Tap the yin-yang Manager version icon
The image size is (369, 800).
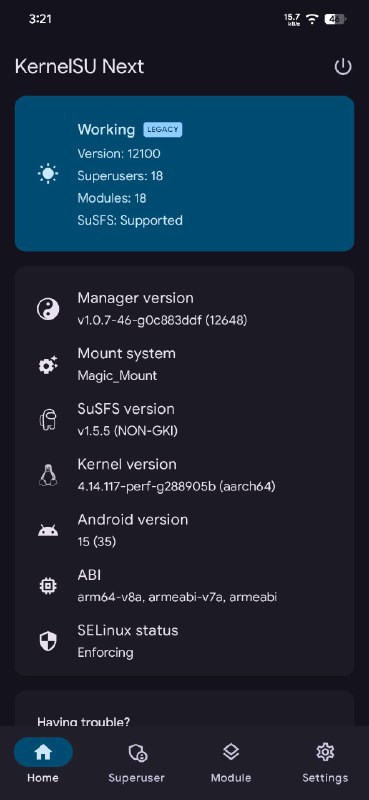48,309
